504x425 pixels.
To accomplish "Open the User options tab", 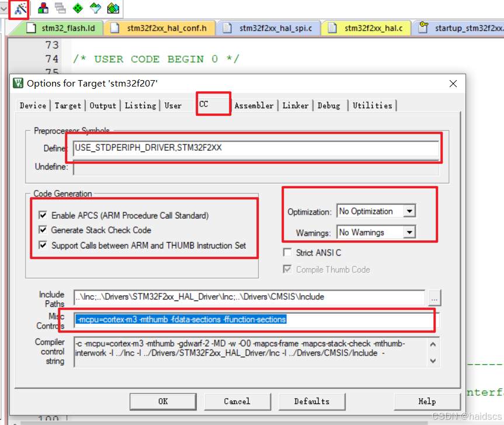I will tap(173, 106).
